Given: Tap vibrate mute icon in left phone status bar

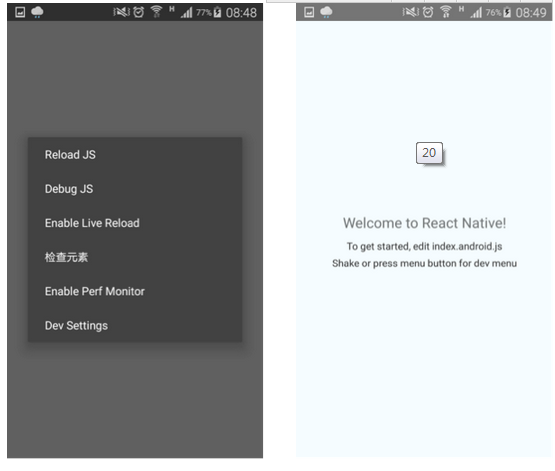Looking at the screenshot, I should (121, 12).
